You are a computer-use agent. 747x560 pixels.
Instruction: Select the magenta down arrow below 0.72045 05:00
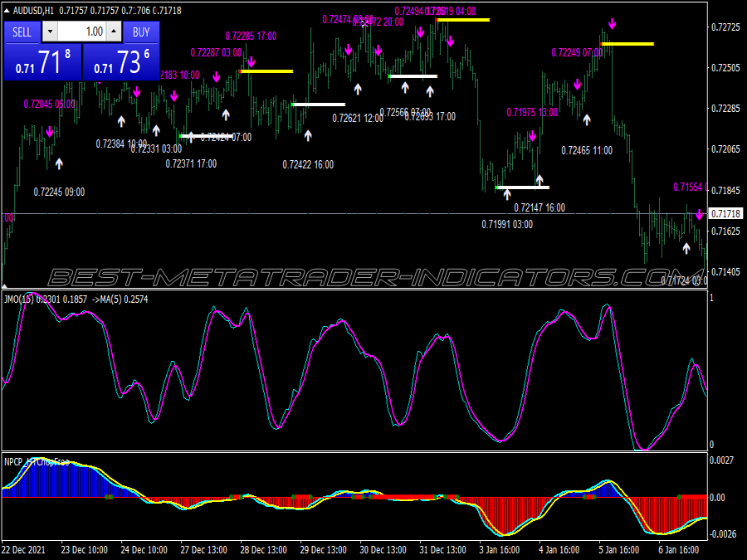(x=50, y=132)
